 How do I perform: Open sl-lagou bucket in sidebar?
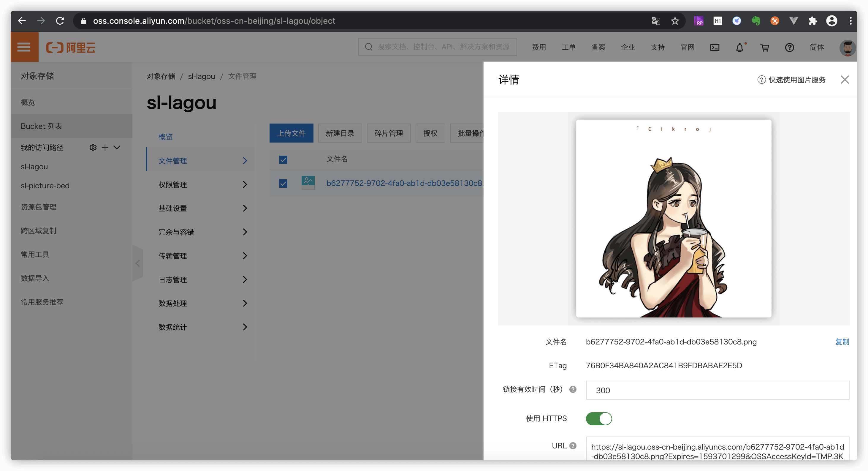point(34,167)
